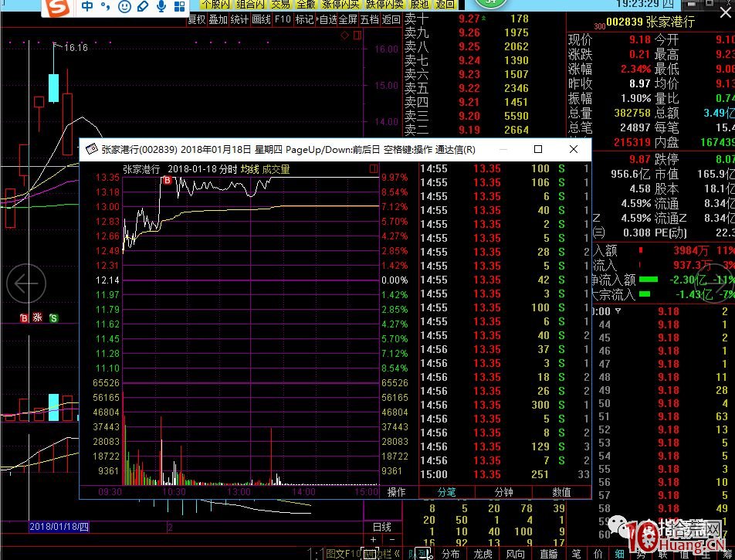Open the 分布 tab at bottom
Screen dimensions: 735x560
click(450, 554)
